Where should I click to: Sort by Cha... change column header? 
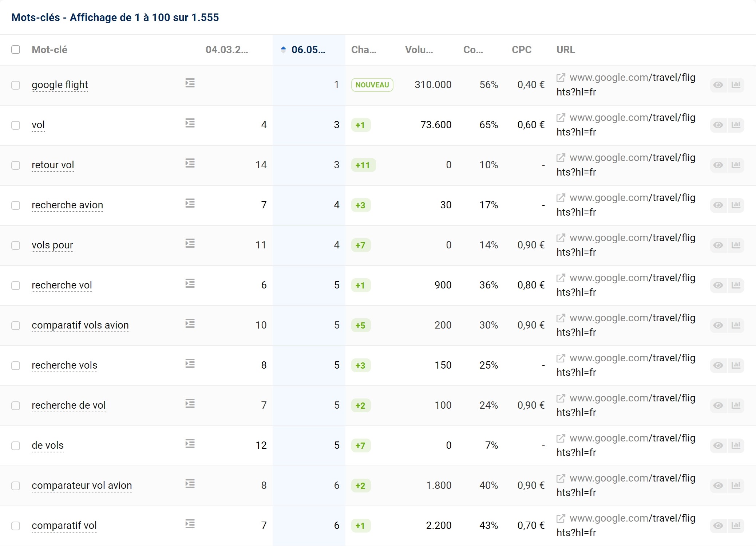pos(364,50)
